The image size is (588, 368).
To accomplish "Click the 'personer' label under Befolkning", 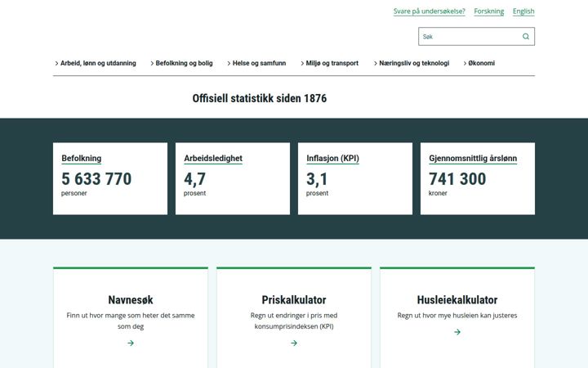I will tap(73, 193).
